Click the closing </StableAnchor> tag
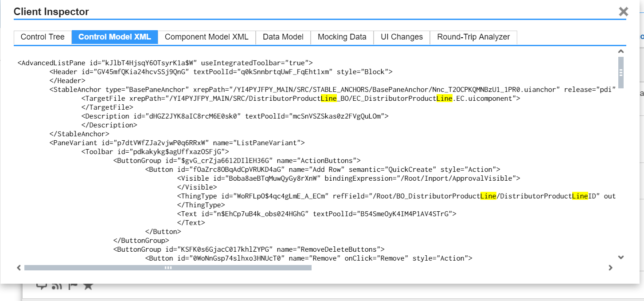The height and width of the screenshot is (301, 644). click(79, 134)
